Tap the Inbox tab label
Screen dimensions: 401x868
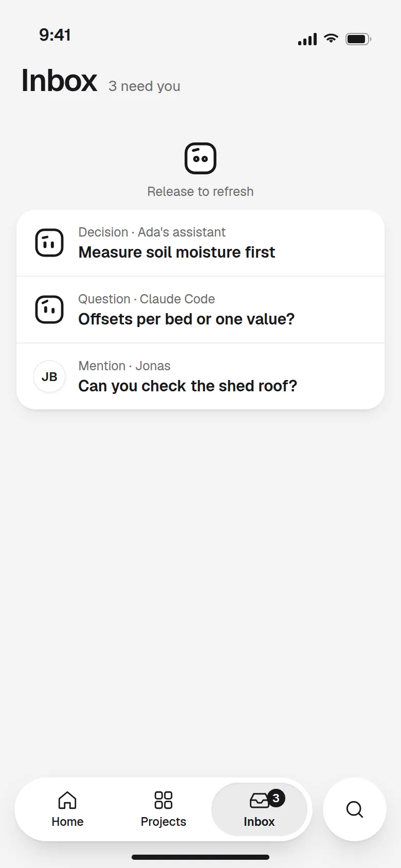click(x=259, y=822)
